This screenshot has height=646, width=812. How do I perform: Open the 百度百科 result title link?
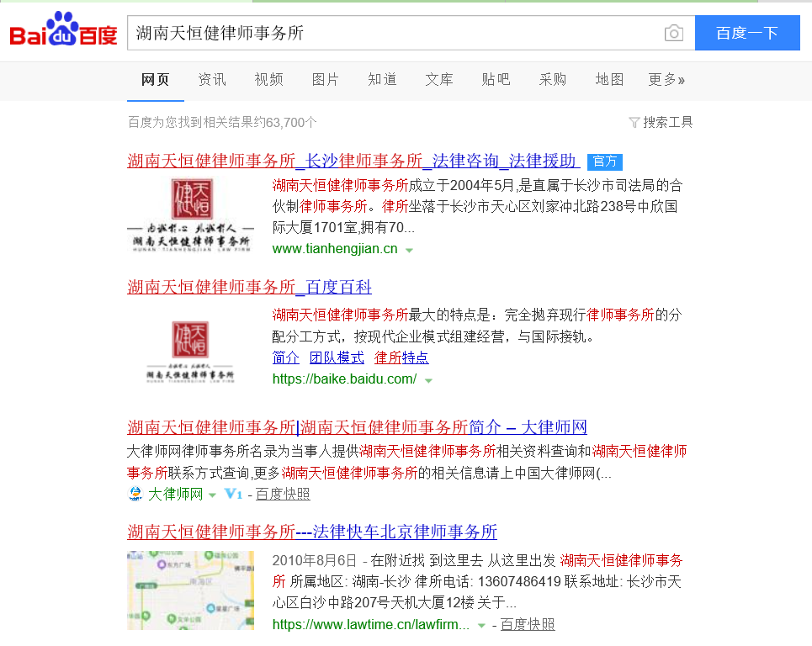(249, 287)
